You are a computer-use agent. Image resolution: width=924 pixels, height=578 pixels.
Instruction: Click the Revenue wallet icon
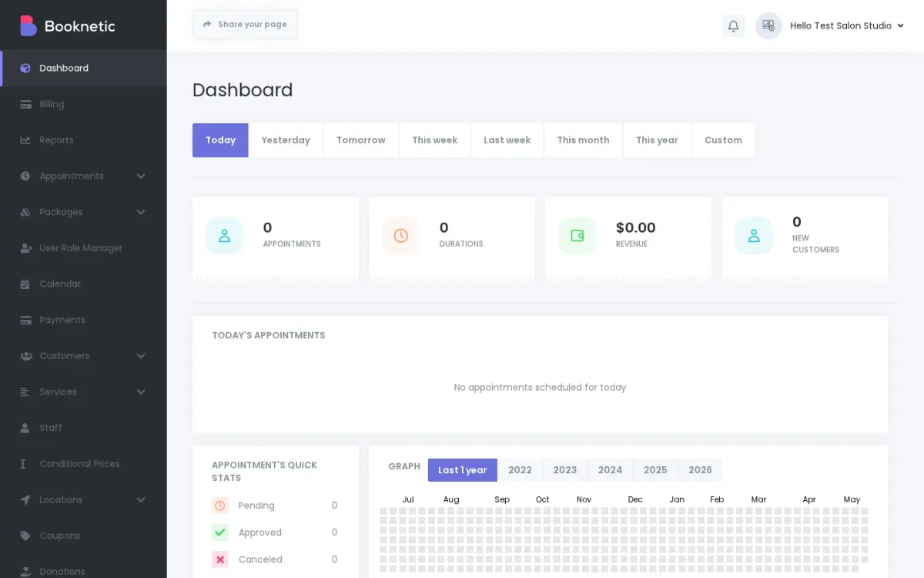click(x=577, y=236)
